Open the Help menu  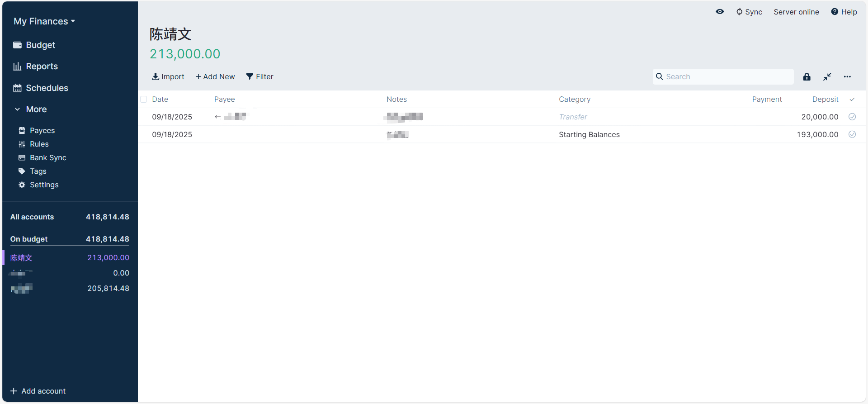[844, 12]
